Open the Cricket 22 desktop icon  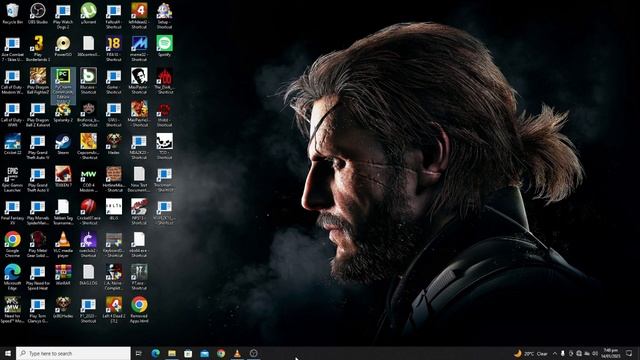(x=13, y=144)
